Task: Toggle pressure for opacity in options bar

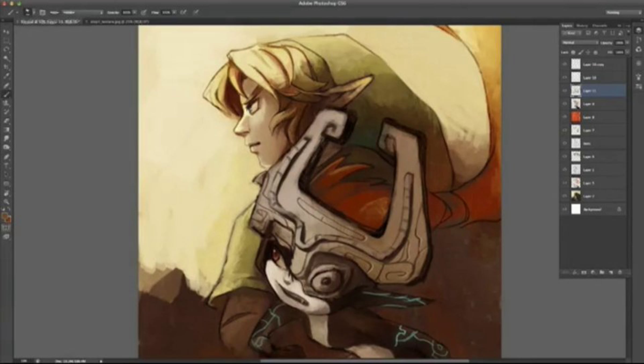Action: 144,12
